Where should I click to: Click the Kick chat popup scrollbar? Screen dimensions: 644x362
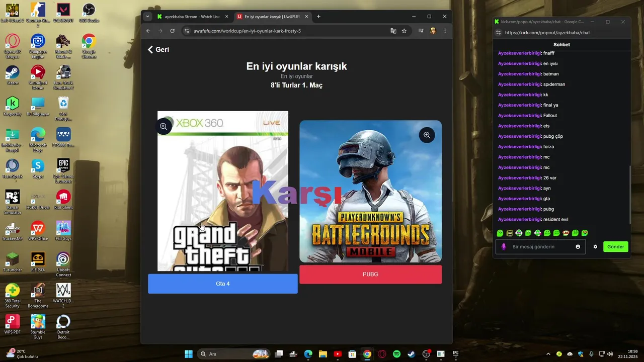[x=630, y=196]
